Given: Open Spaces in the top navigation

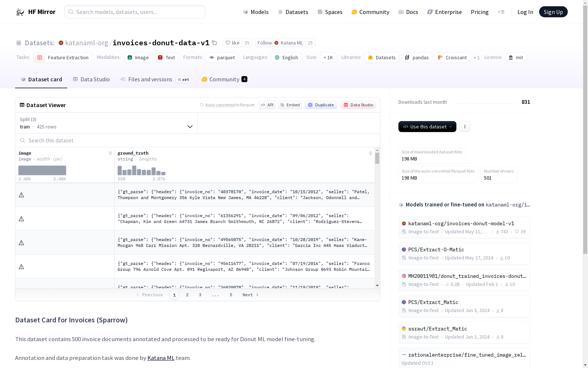Looking at the screenshot, I should coord(330,12).
